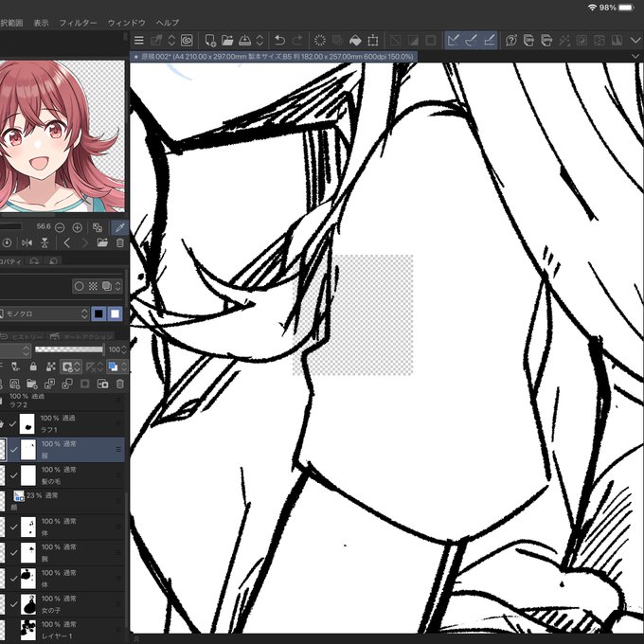
Task: Click the Clear/deselect dotted circle icon
Action: pyautogui.click(x=319, y=40)
